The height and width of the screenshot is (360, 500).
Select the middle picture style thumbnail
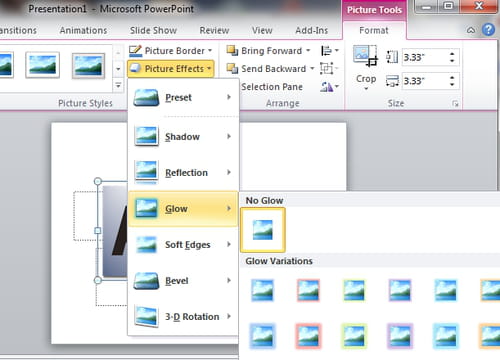pos(42,65)
